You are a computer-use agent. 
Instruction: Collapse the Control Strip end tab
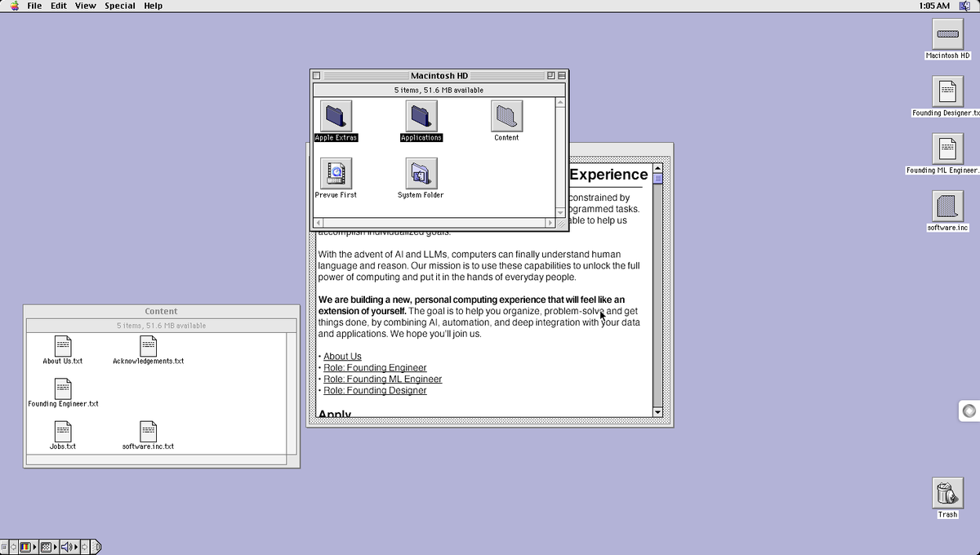tap(96, 547)
